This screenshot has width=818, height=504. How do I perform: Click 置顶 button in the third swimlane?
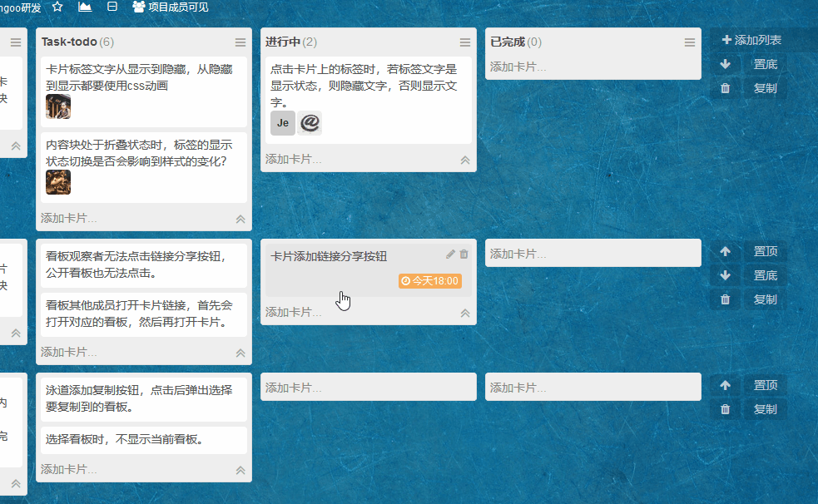(765, 385)
